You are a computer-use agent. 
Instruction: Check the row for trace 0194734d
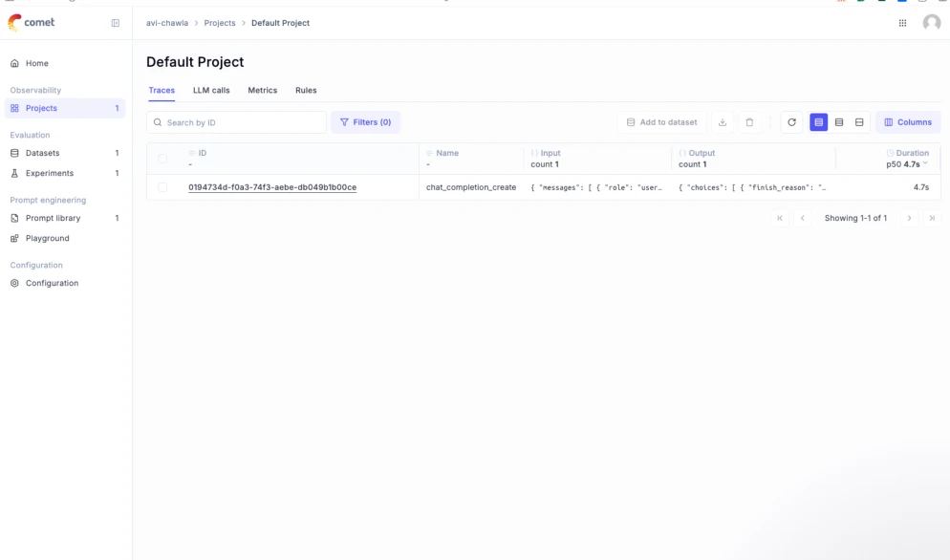pyautogui.click(x=162, y=187)
